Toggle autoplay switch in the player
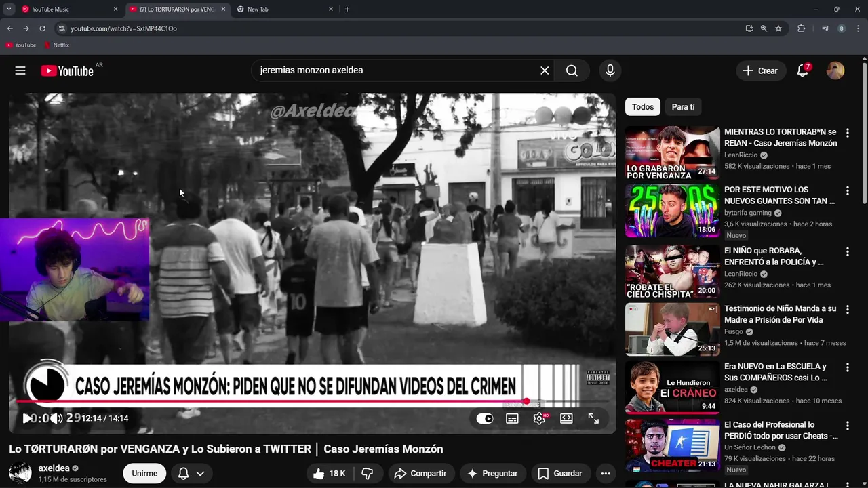868x488 pixels. tap(485, 419)
